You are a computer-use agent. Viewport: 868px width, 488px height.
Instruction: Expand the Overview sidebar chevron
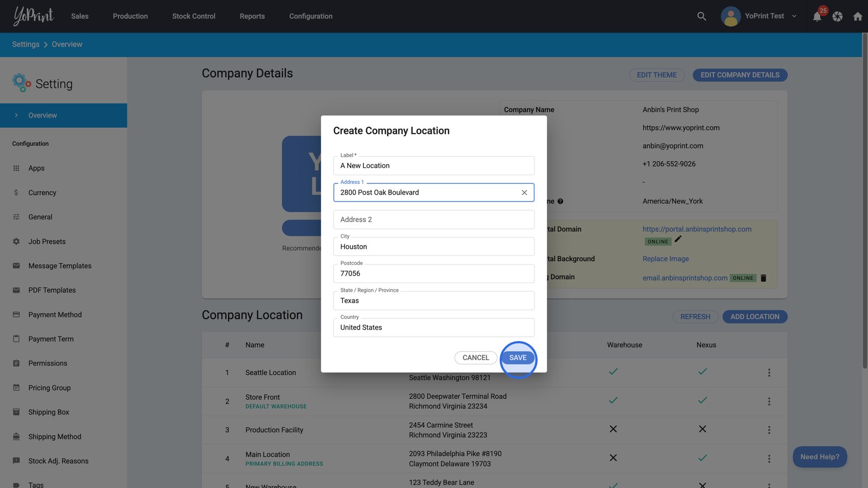point(16,115)
